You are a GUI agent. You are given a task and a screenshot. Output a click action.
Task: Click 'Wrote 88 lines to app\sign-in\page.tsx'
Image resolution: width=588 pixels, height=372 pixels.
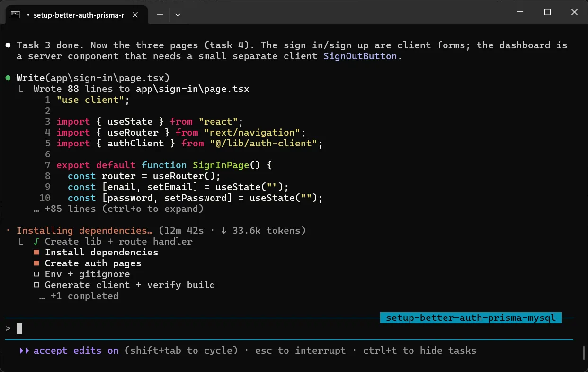click(141, 89)
